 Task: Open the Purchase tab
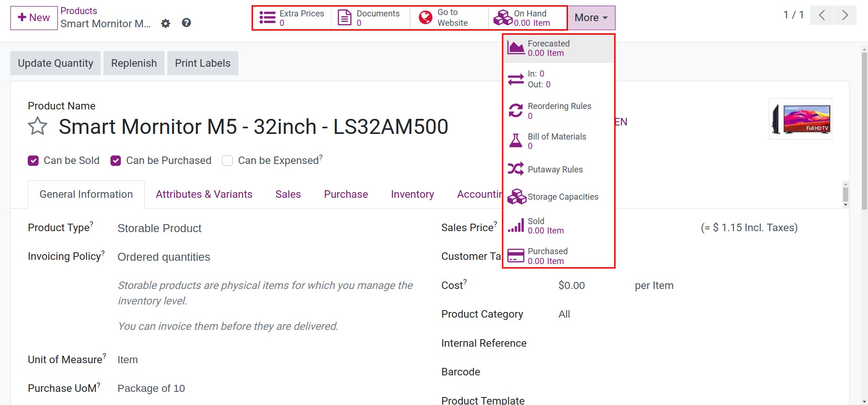click(x=346, y=195)
